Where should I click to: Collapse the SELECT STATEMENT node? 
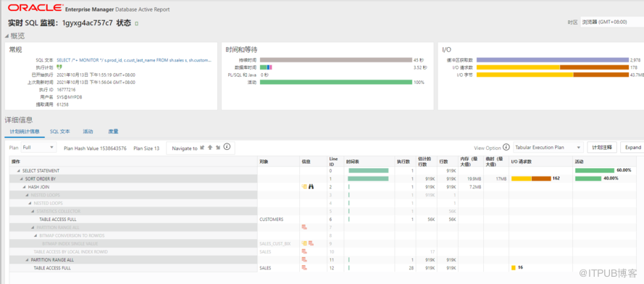tap(19, 170)
